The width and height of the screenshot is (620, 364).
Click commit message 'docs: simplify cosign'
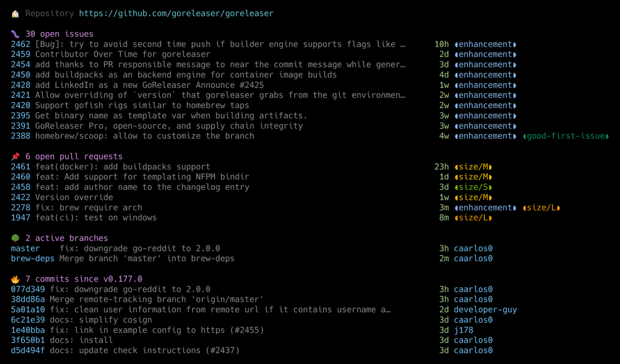tap(101, 320)
